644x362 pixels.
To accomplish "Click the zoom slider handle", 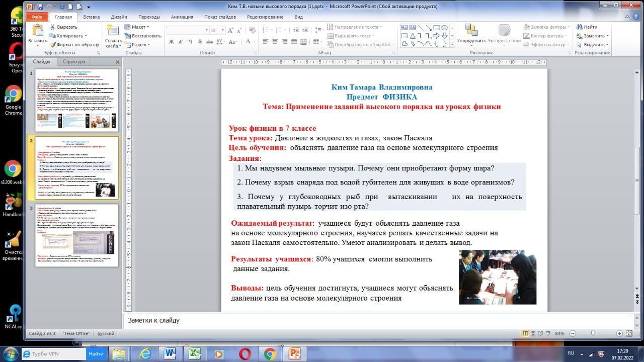I will 593,333.
